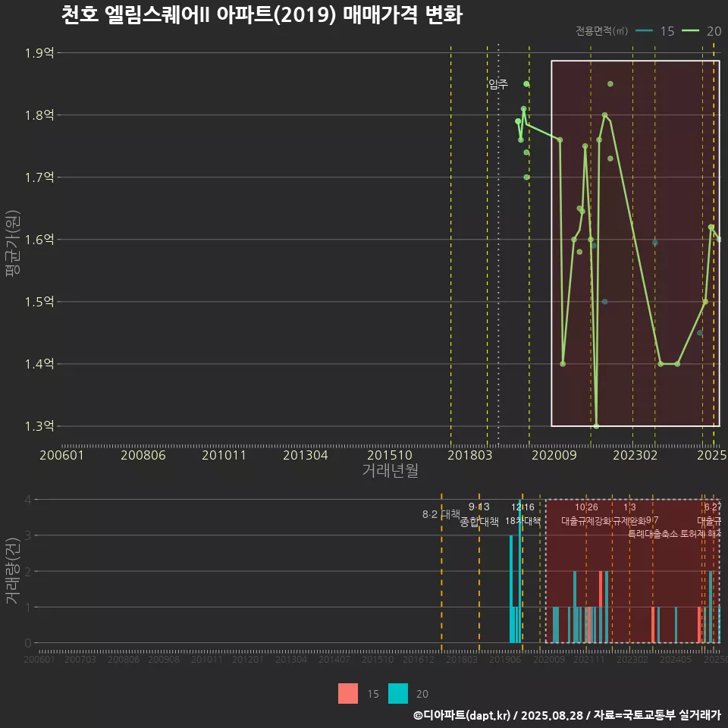The image size is (728, 728).
Task: Click the teal 20 swatch in bottom legend
Action: point(398,693)
